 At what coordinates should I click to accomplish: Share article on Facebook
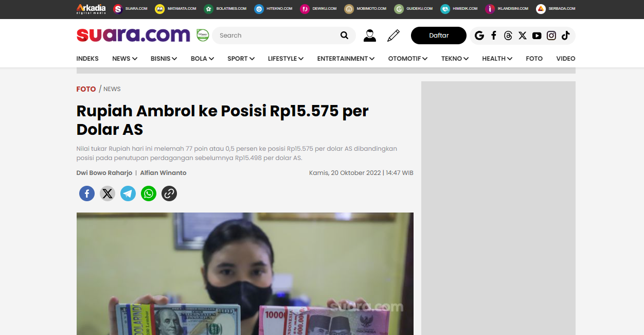(87, 193)
